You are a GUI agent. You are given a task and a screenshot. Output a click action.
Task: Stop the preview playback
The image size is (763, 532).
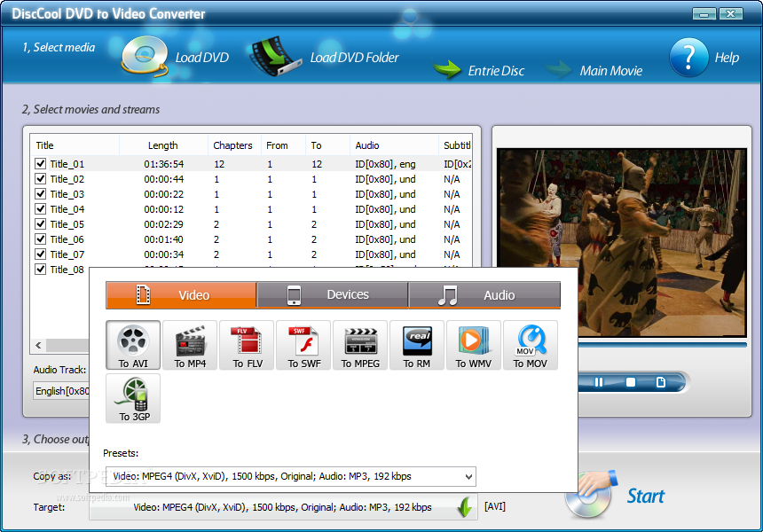(x=630, y=382)
